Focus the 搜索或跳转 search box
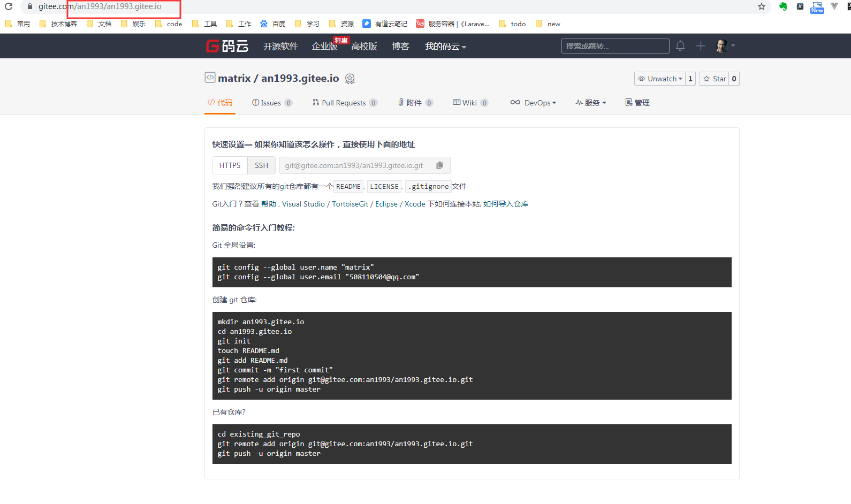 coord(616,46)
